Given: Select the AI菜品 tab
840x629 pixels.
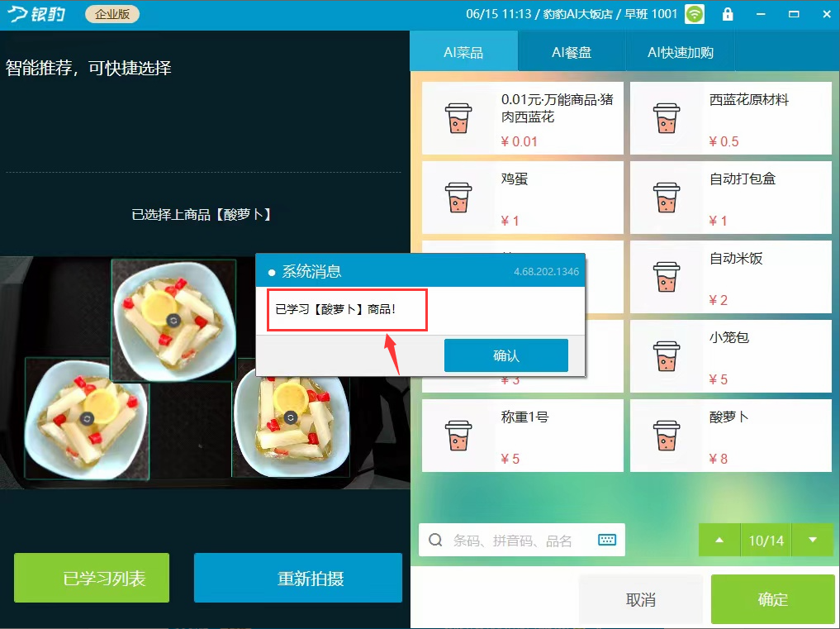Looking at the screenshot, I should coord(463,52).
